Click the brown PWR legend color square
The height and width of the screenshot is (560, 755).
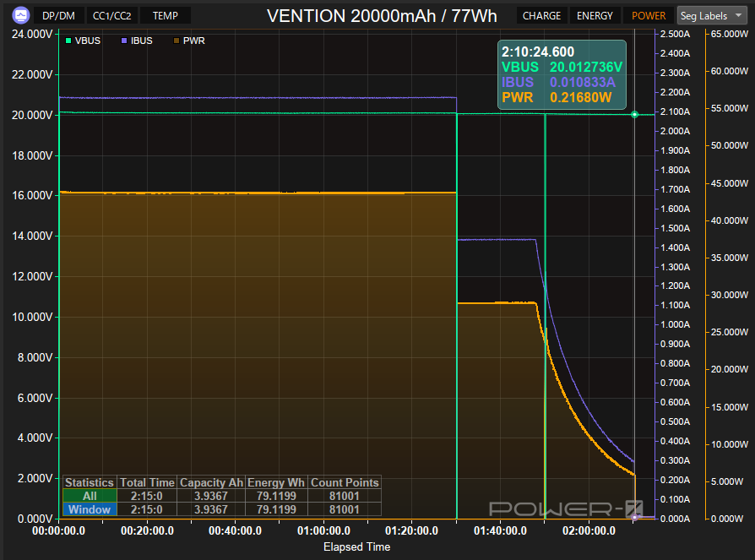point(177,41)
